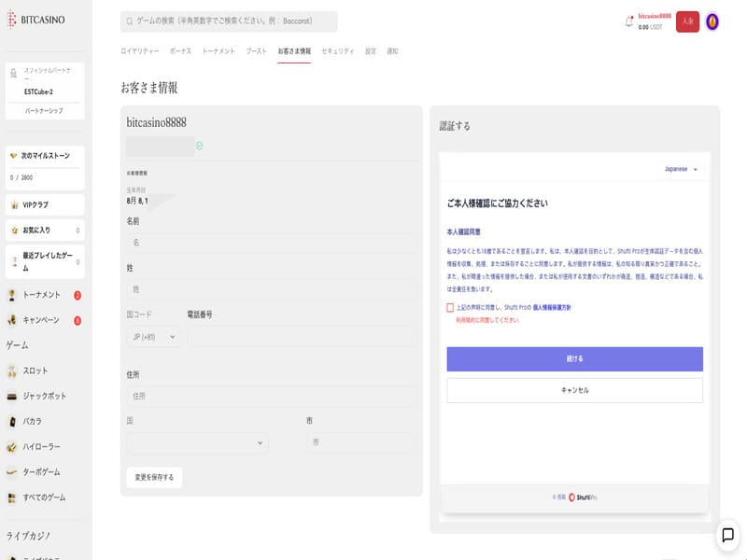The width and height of the screenshot is (747, 560).
Task: Open the Japanese language dropdown
Action: [x=681, y=169]
